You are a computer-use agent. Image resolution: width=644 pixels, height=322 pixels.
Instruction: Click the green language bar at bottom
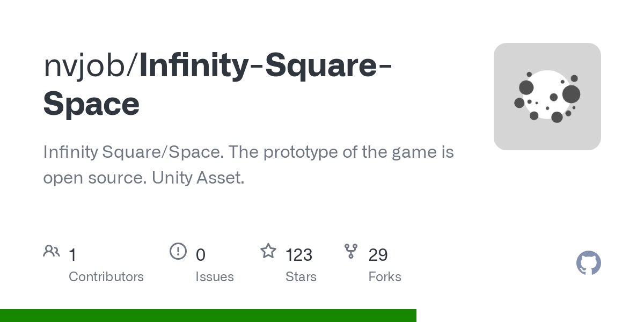point(208,316)
